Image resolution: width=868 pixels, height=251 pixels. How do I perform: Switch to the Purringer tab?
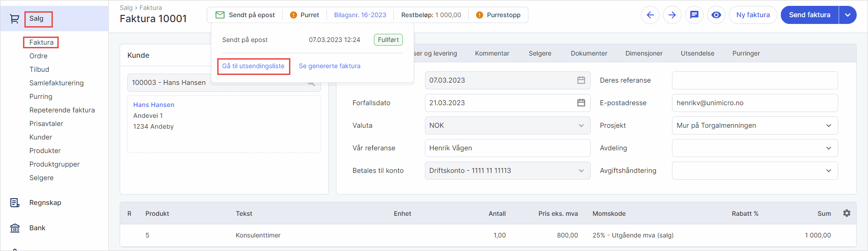pyautogui.click(x=746, y=53)
